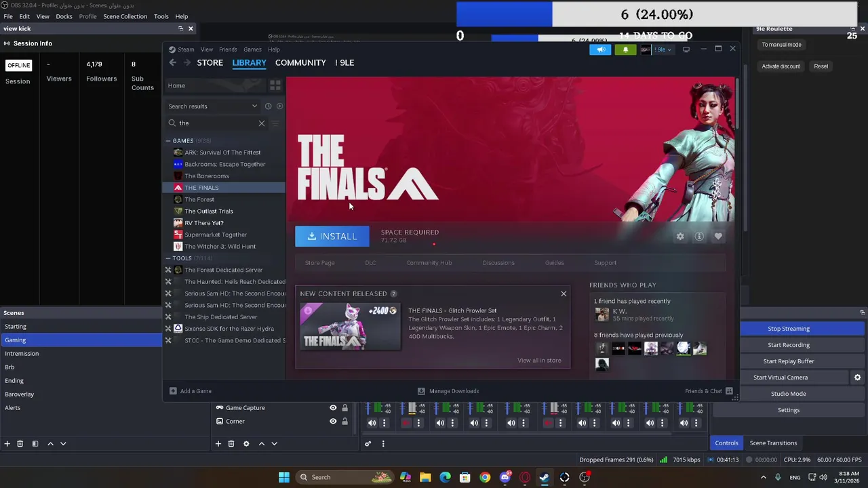Open File Explorer from the taskbar
Screen dimensions: 868x488
click(x=425, y=477)
